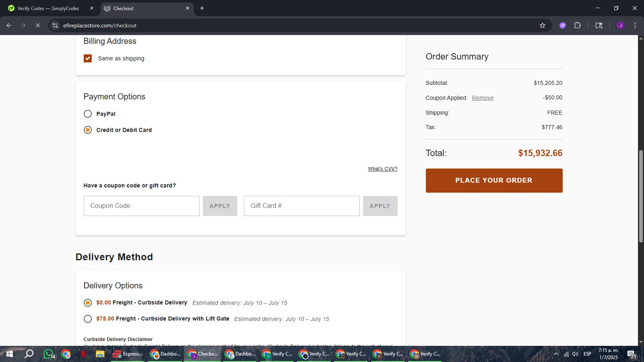Screen dimensions: 644x362
Task: Bookmark this page with the star icon
Action: [x=543, y=25]
